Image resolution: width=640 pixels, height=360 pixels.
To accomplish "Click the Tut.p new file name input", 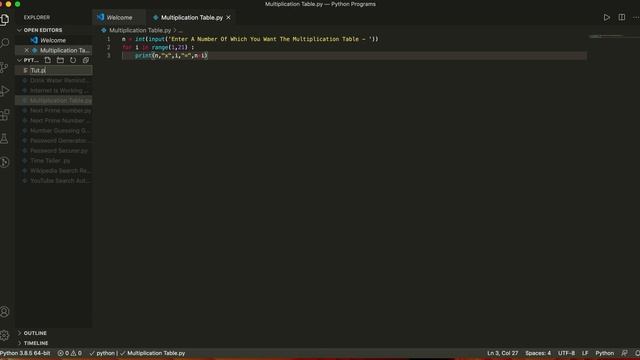I will [60, 71].
